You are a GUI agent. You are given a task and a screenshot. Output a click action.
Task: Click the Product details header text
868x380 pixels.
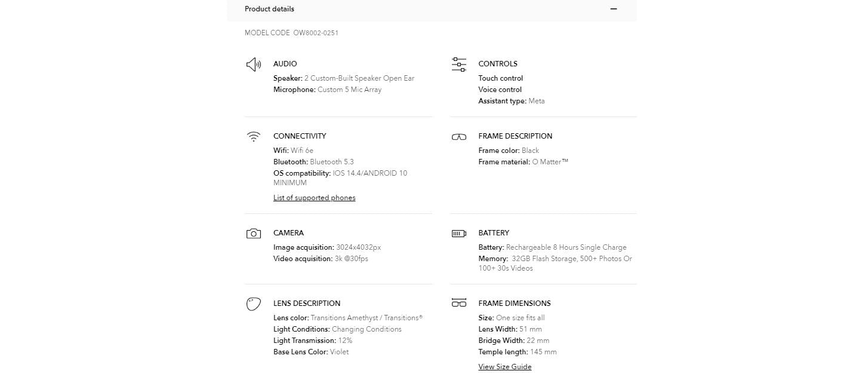pos(269,9)
